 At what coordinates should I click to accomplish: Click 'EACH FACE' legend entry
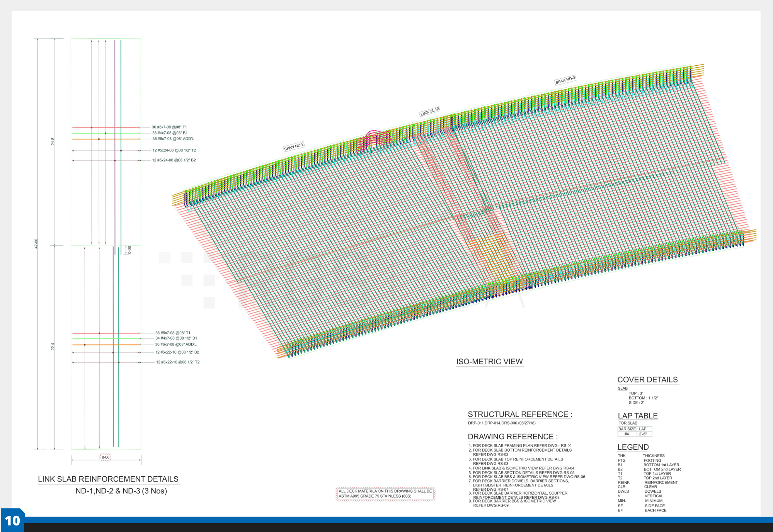656,510
